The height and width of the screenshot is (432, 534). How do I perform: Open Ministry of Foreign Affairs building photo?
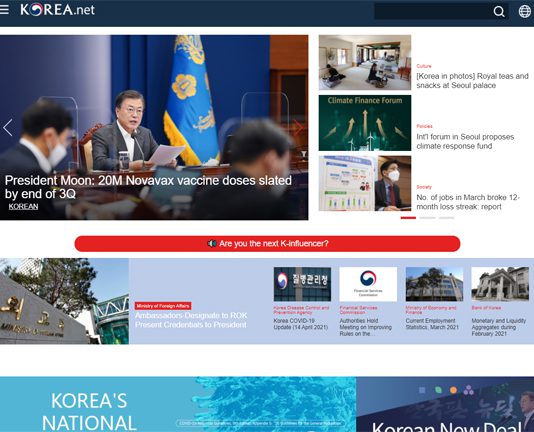(x=64, y=301)
